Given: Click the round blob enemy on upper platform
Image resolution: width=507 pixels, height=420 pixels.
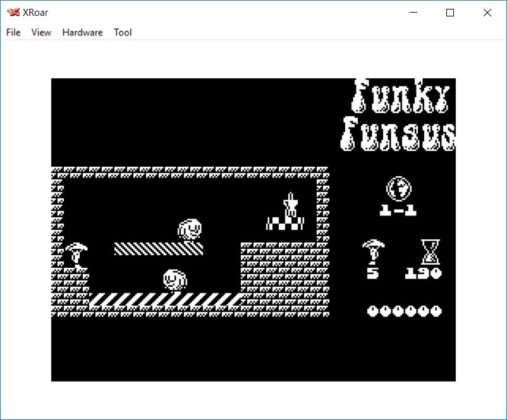Looking at the screenshot, I should click(190, 229).
